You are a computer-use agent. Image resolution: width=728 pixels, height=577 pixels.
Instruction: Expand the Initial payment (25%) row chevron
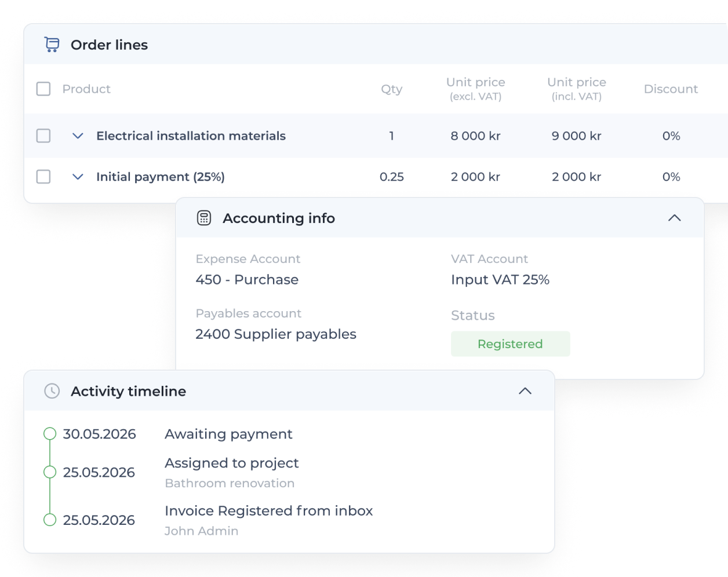[78, 177]
